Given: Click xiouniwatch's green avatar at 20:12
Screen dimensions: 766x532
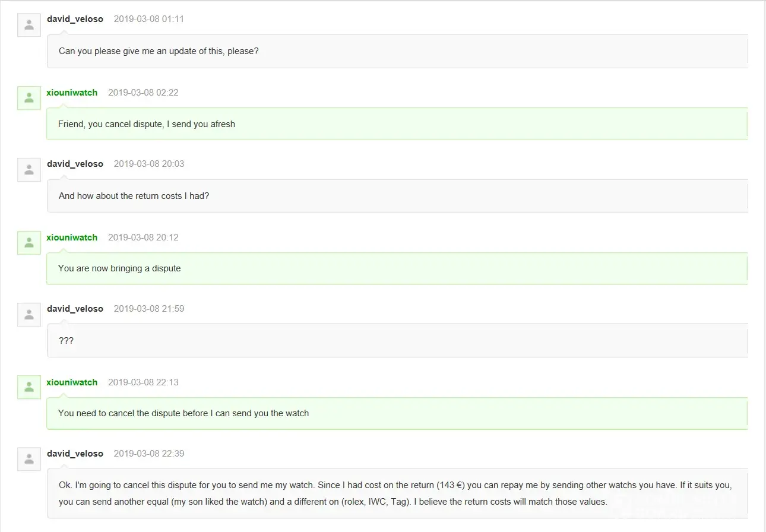Looking at the screenshot, I should point(29,243).
